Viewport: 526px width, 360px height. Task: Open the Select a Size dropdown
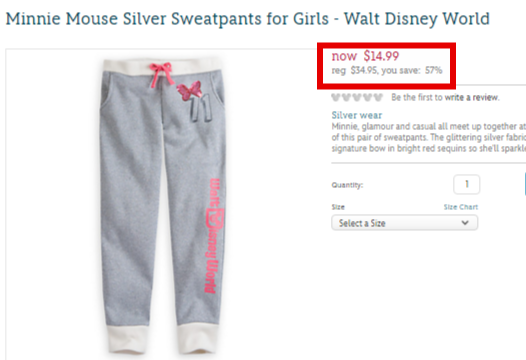point(405,223)
